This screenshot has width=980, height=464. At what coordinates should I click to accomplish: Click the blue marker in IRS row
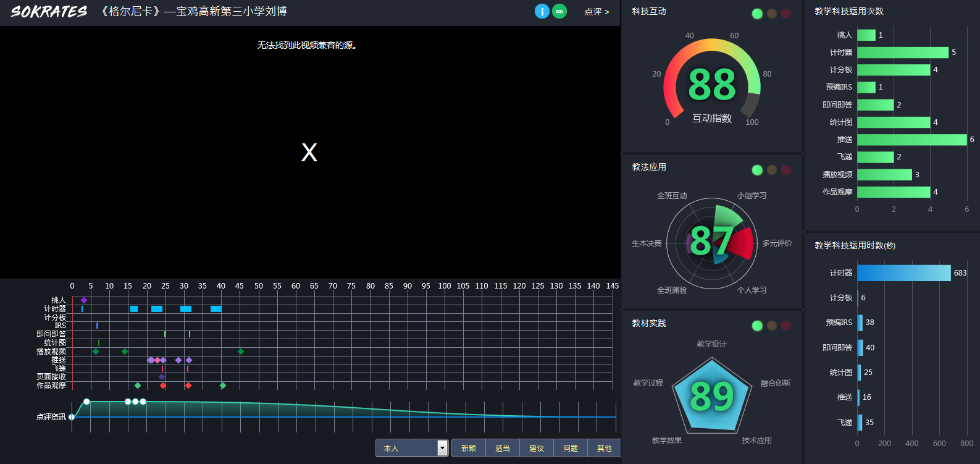(x=97, y=326)
